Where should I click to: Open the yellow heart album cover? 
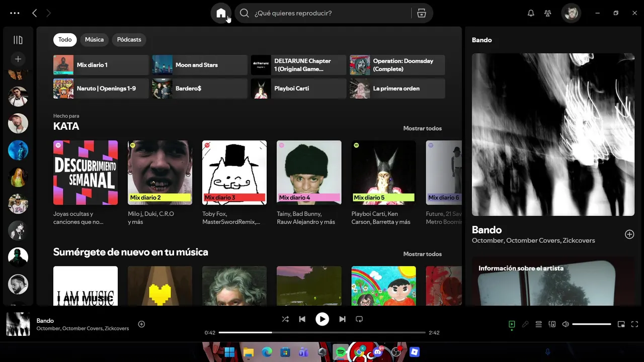coord(160,286)
